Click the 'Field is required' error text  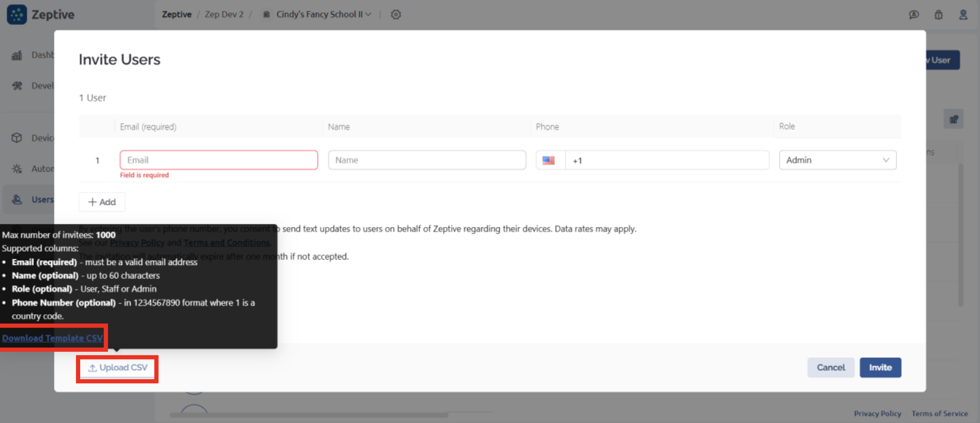click(x=144, y=175)
